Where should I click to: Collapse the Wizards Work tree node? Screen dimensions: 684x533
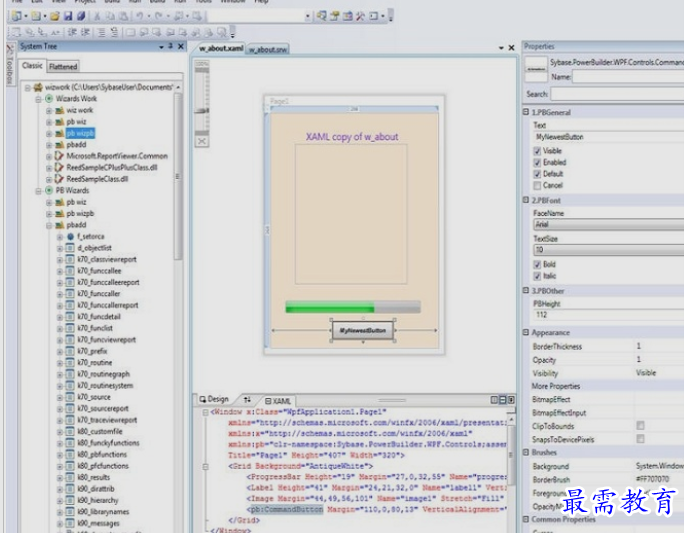pos(37,99)
